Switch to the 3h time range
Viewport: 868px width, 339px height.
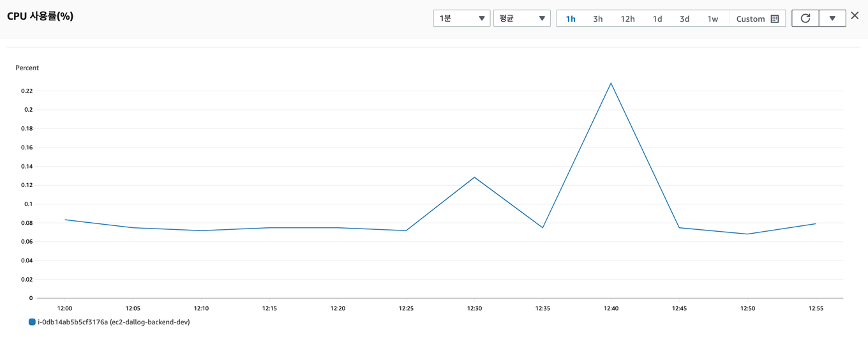598,19
